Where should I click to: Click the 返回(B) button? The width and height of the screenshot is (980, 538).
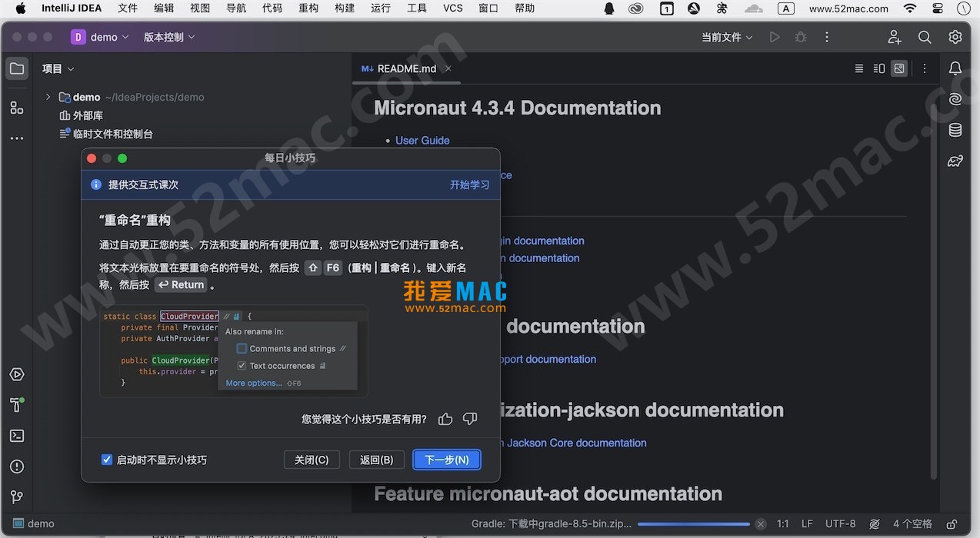pos(376,460)
